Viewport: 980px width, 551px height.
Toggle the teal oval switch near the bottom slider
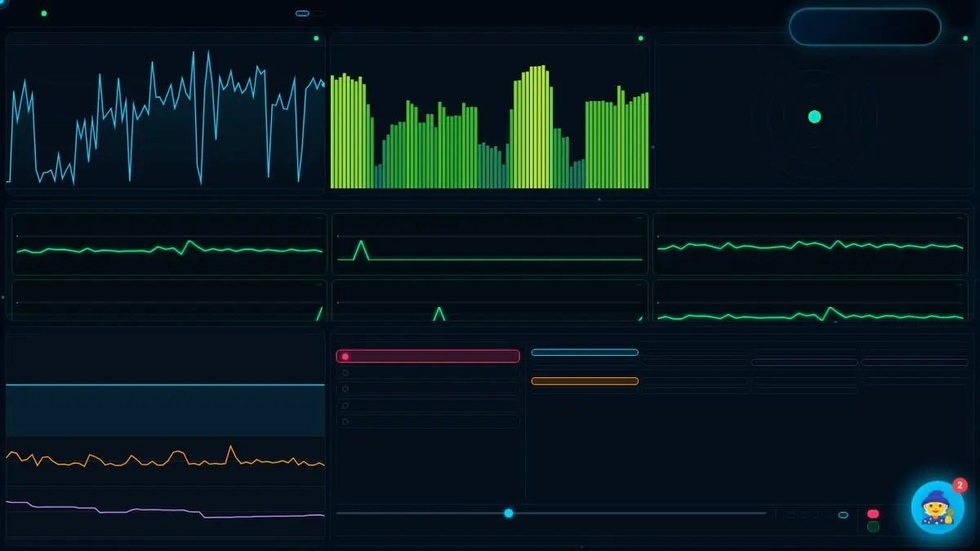coord(842,514)
